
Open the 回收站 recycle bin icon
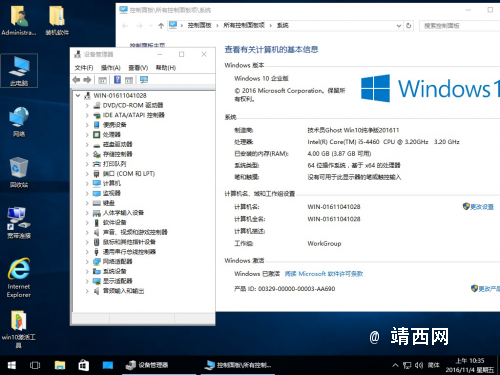[x=19, y=173]
